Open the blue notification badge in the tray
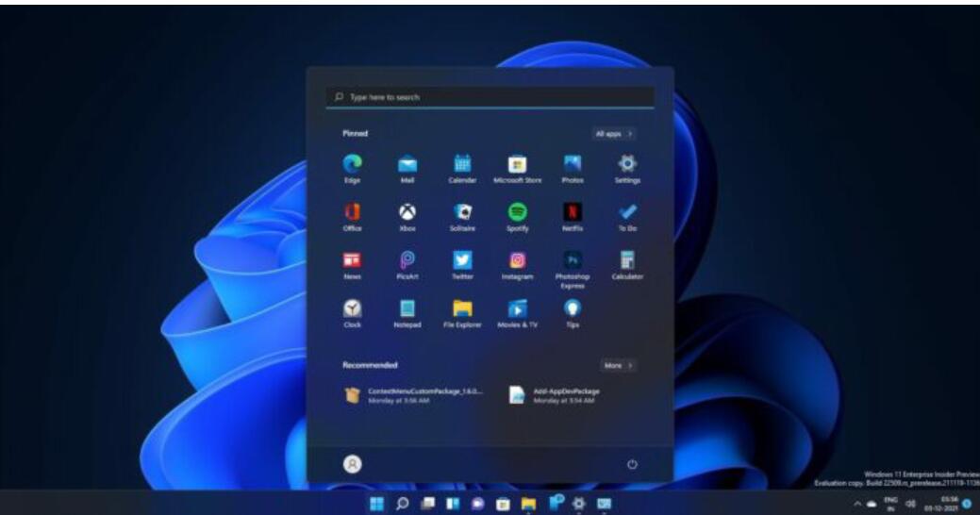Viewport: 980px width, 515px height. coord(968,504)
